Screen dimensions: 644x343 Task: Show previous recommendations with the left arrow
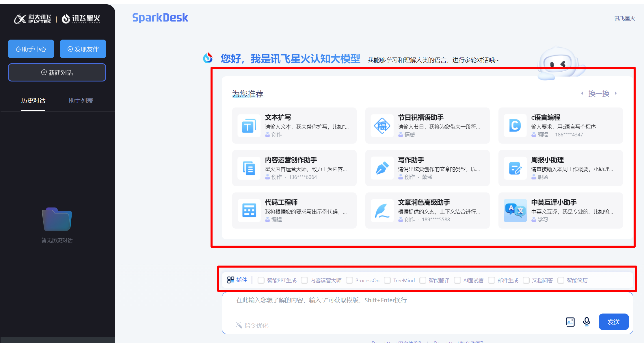click(582, 93)
